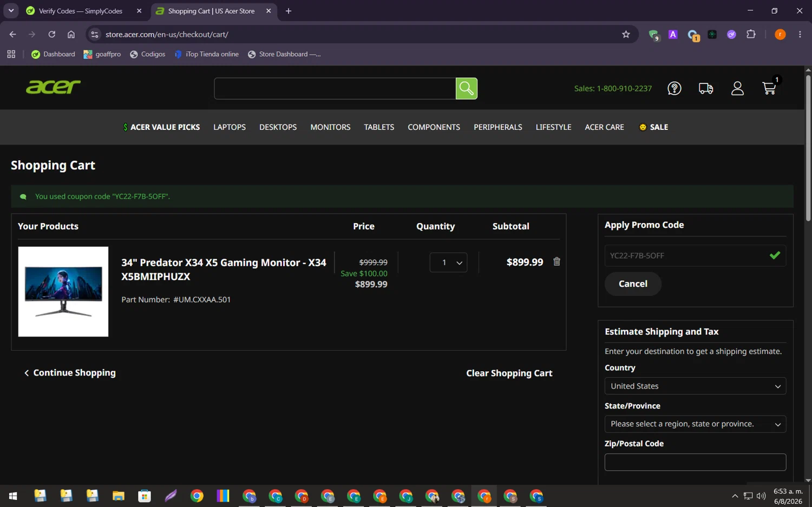Open the account profile icon
Viewport: 812px width, 507px height.
click(737, 88)
